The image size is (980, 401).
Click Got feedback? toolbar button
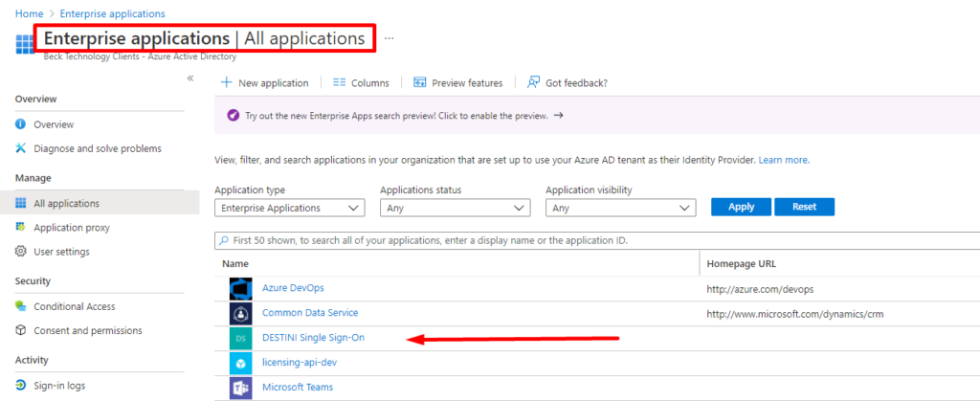pos(568,82)
